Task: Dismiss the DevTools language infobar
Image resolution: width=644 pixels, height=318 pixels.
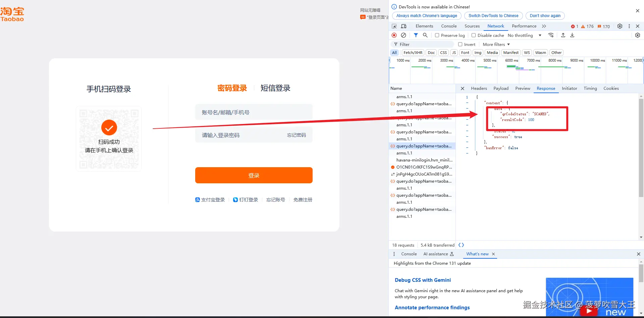Action: (x=638, y=11)
